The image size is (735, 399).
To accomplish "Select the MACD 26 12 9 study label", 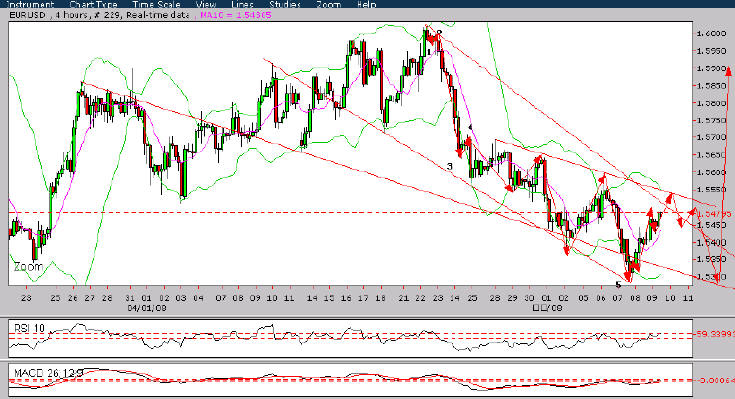I will pos(49,373).
